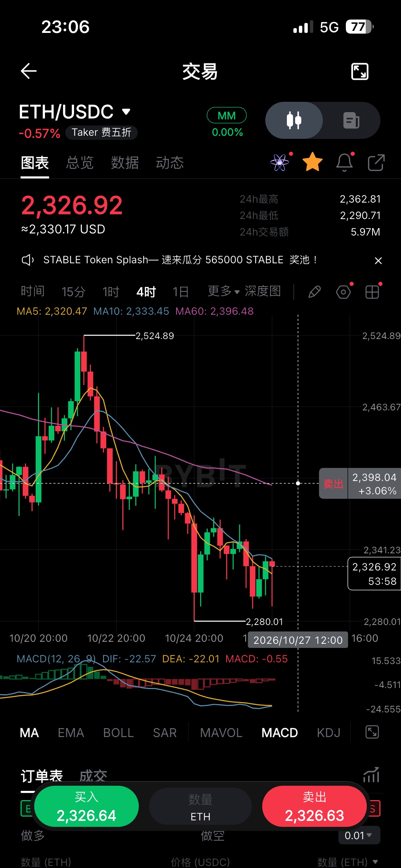
Task: Select the 15分 timeframe
Action: pyautogui.click(x=73, y=292)
